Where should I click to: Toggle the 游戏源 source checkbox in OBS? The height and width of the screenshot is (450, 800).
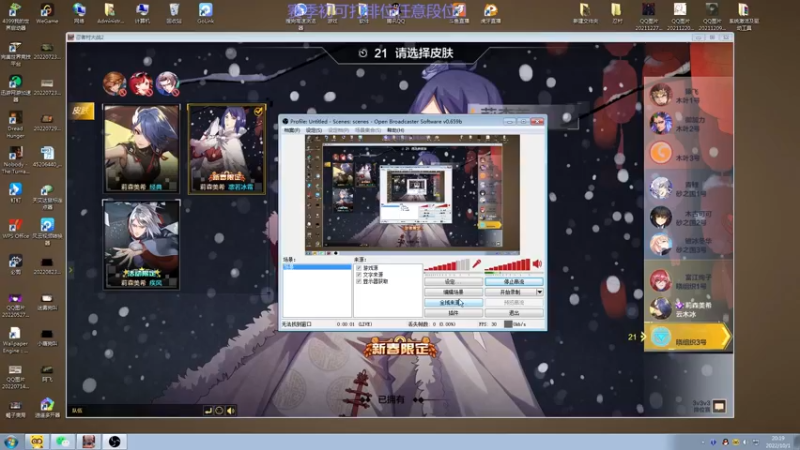point(359,268)
